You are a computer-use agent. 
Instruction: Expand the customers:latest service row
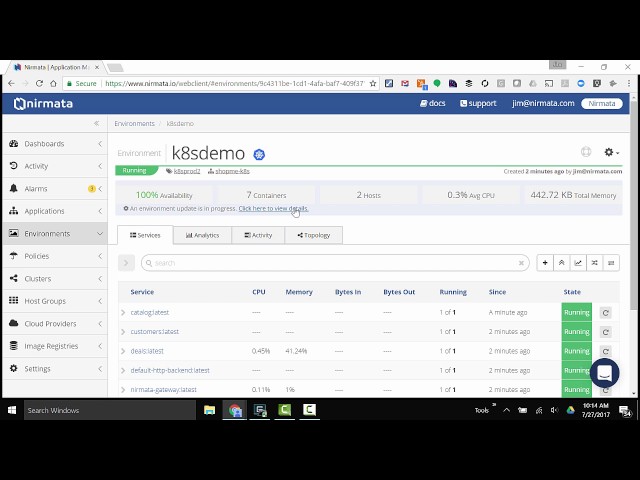point(123,332)
